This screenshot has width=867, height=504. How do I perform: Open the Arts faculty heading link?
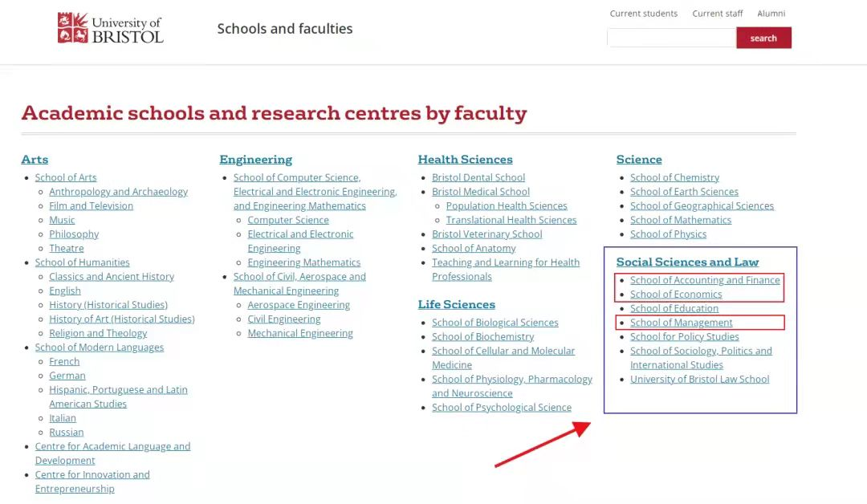click(x=35, y=159)
